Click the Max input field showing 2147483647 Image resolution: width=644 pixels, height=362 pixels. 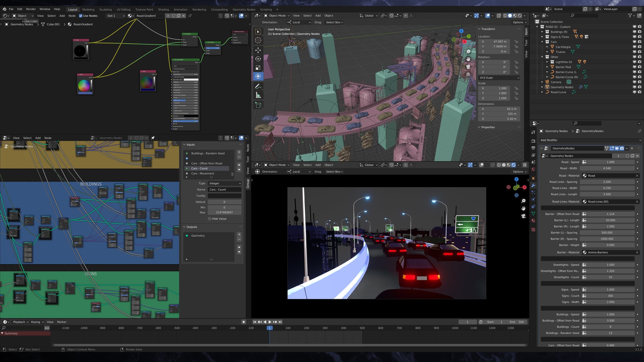(225, 212)
